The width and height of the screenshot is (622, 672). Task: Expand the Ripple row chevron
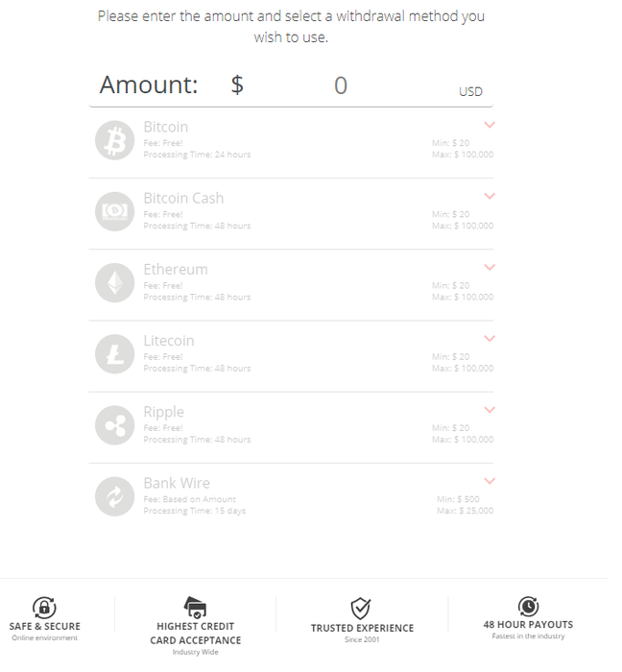tap(490, 409)
